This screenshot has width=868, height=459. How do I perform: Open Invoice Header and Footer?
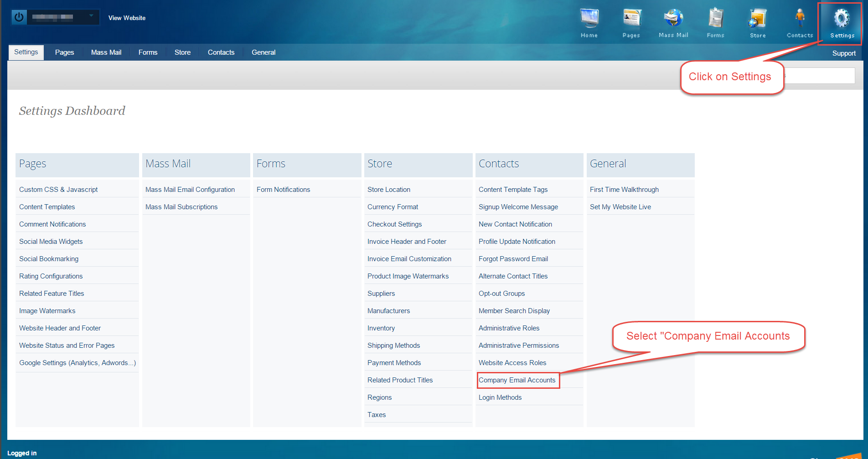(x=407, y=242)
